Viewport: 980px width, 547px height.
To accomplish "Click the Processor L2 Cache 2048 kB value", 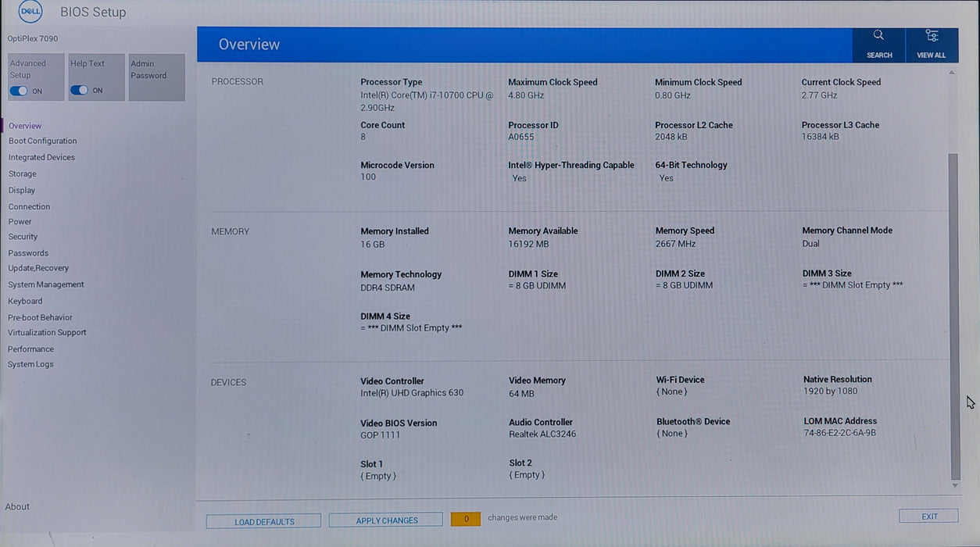I will pyautogui.click(x=671, y=137).
